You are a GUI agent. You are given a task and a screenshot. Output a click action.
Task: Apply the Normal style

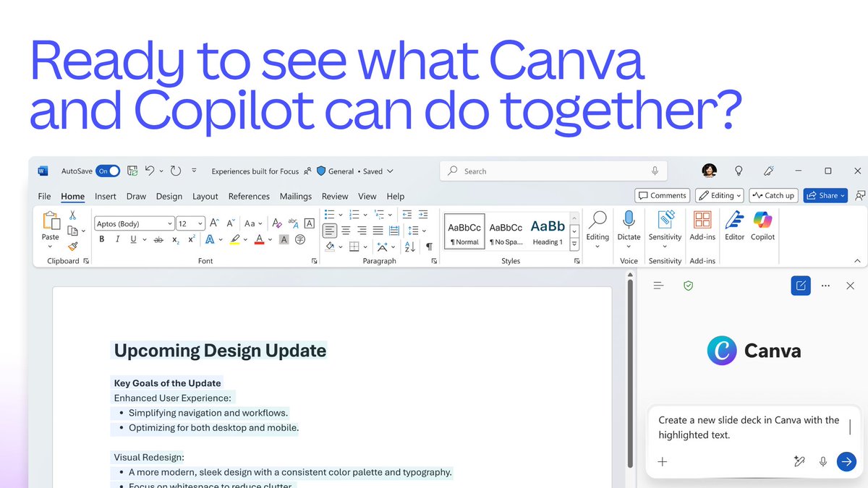click(x=464, y=233)
